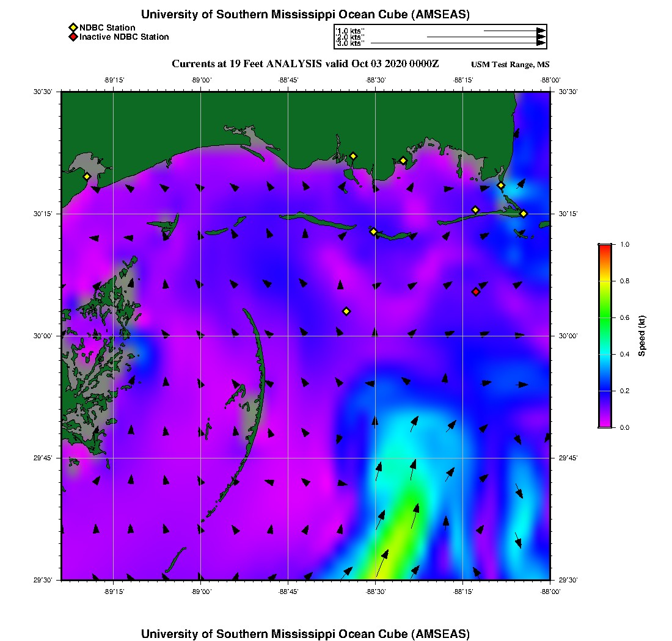The image size is (672, 641).
Task: Click the 0.4 tick label on the color bar
Action: pyautogui.click(x=624, y=354)
